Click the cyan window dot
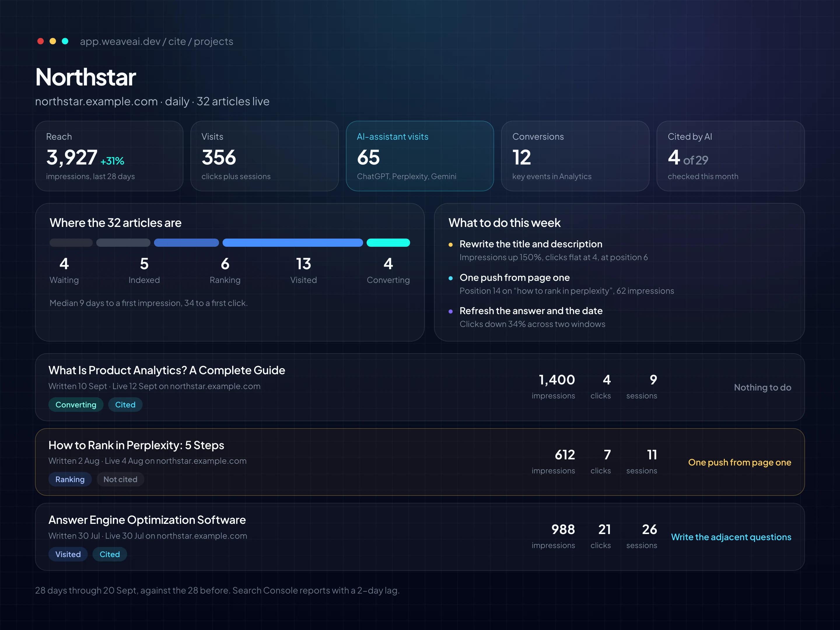 (65, 41)
